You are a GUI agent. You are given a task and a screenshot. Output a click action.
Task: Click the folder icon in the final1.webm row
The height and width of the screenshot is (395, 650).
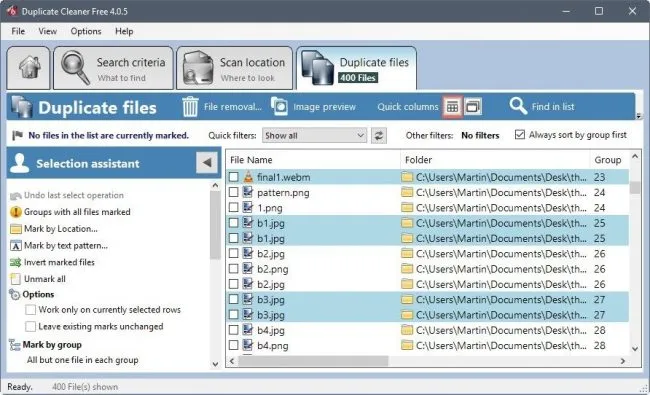[x=407, y=177]
